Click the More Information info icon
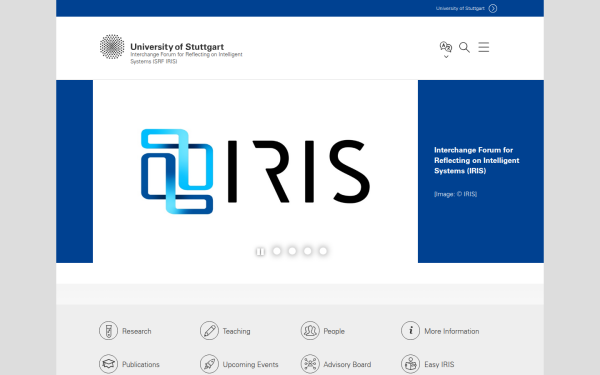This screenshot has height=375, width=600. 411,331
